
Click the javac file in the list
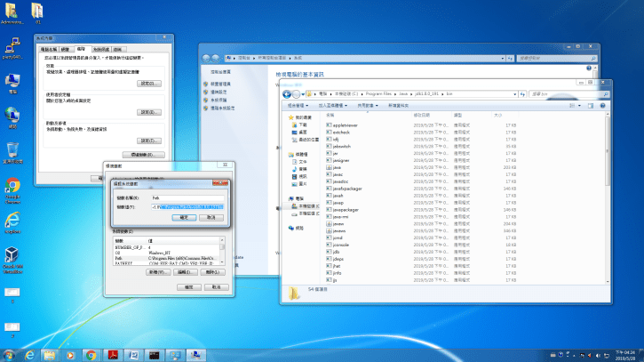(338, 173)
